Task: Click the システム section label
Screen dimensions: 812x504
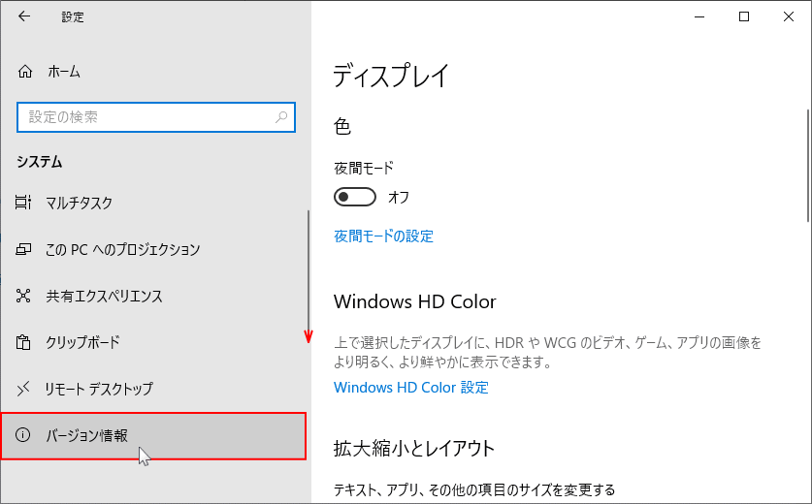Action: [40, 162]
